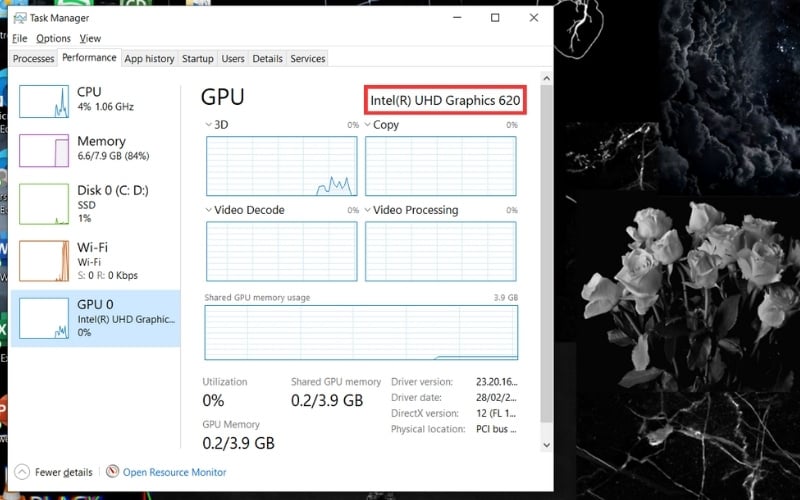Click the GPU heading text
Screen dimensions: 800x500
coord(222,97)
